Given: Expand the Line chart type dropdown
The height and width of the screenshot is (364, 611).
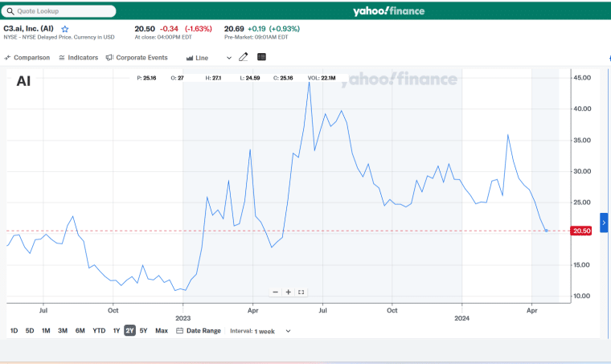Looking at the screenshot, I should coord(229,58).
